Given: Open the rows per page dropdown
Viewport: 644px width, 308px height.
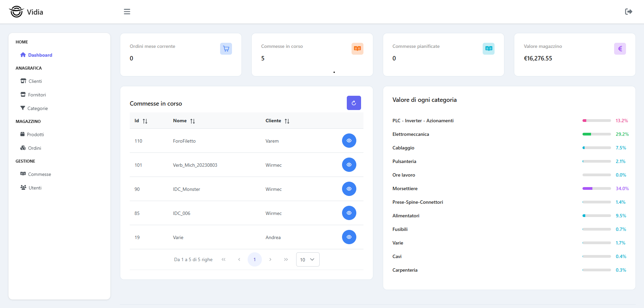Looking at the screenshot, I should click(x=307, y=259).
